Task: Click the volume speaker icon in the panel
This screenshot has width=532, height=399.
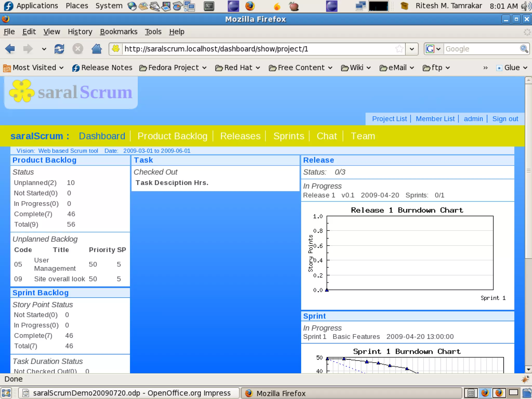Action: pyautogui.click(x=526, y=6)
